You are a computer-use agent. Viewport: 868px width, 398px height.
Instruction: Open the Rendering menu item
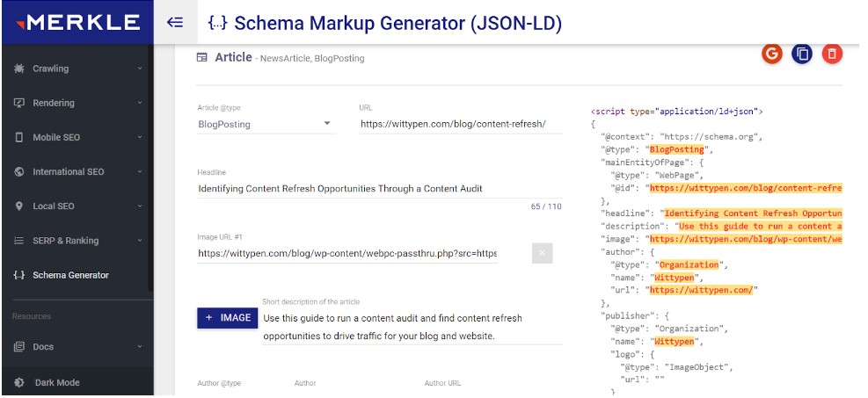(x=77, y=103)
